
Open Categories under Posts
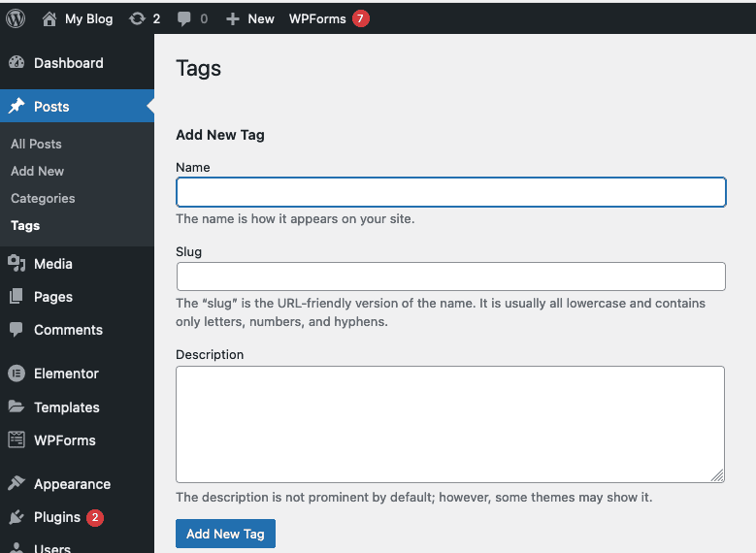point(43,198)
